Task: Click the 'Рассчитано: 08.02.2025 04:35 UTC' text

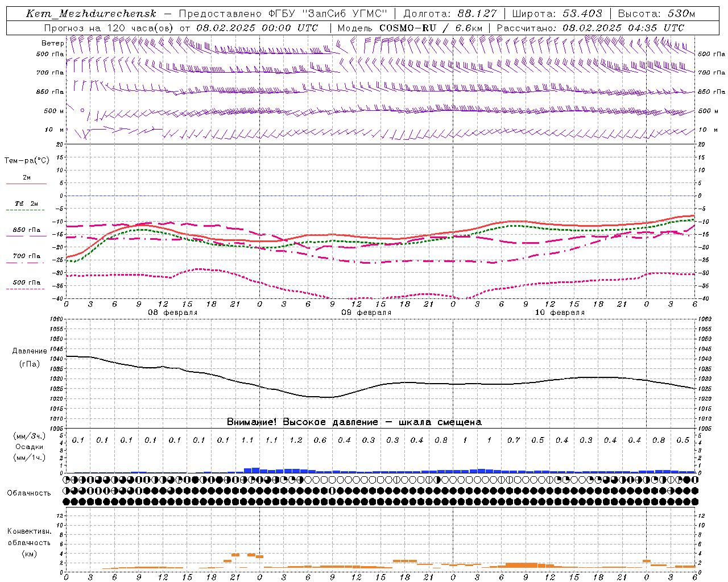Action: (590, 28)
